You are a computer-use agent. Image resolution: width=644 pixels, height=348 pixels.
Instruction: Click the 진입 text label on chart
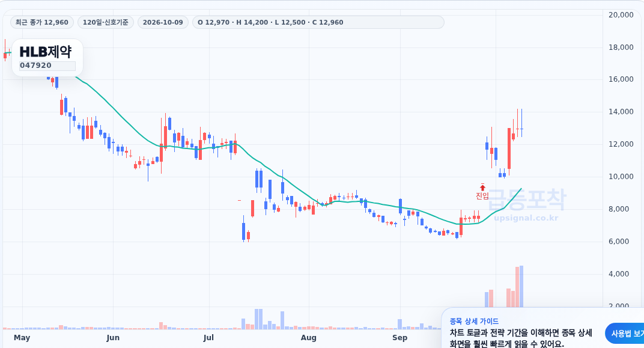(x=482, y=196)
